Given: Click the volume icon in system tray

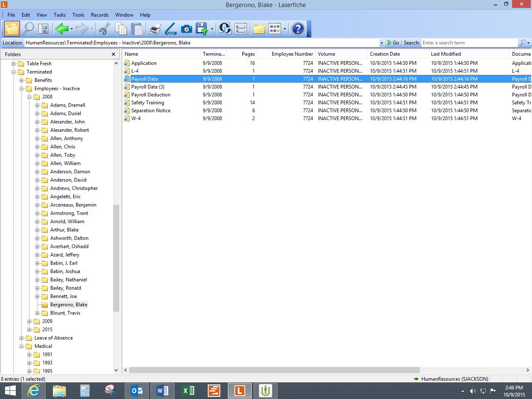Looking at the screenshot, I should pos(473,391).
